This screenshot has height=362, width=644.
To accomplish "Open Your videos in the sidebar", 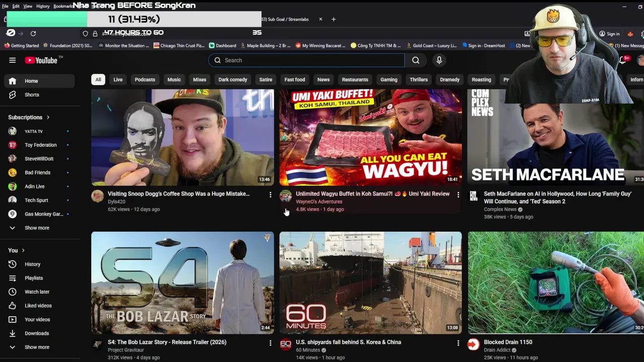I will click(x=39, y=319).
